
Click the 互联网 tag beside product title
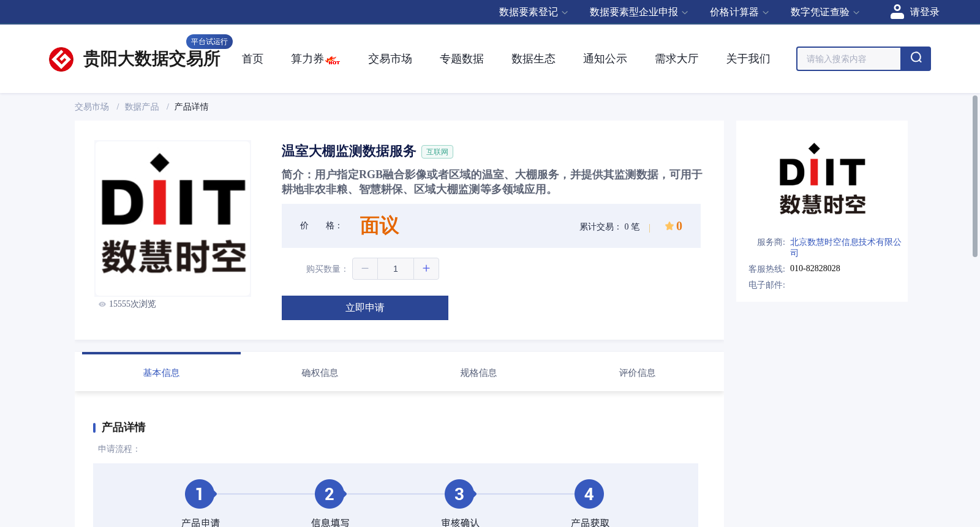437,152
